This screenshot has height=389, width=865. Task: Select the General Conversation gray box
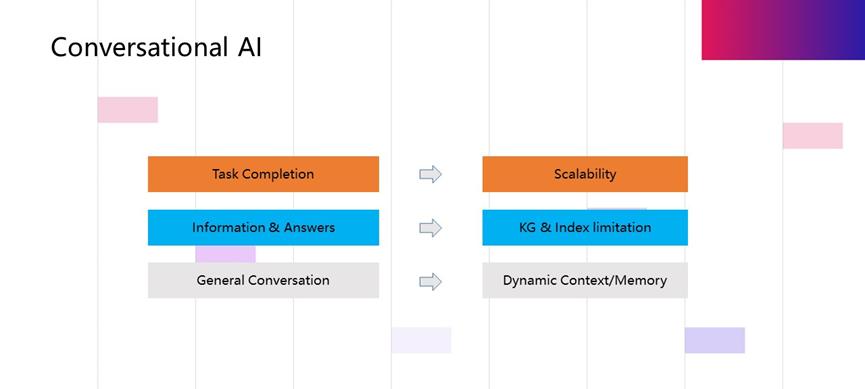pos(263,280)
